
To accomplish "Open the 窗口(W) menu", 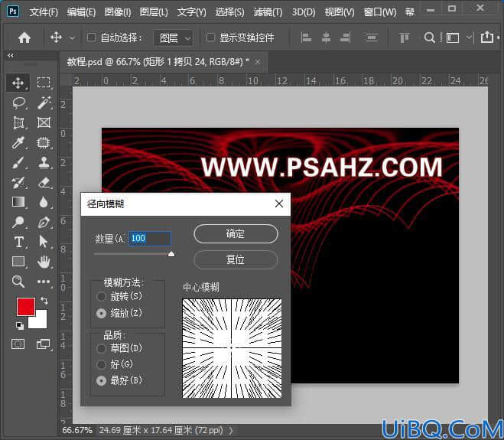I will (x=380, y=12).
